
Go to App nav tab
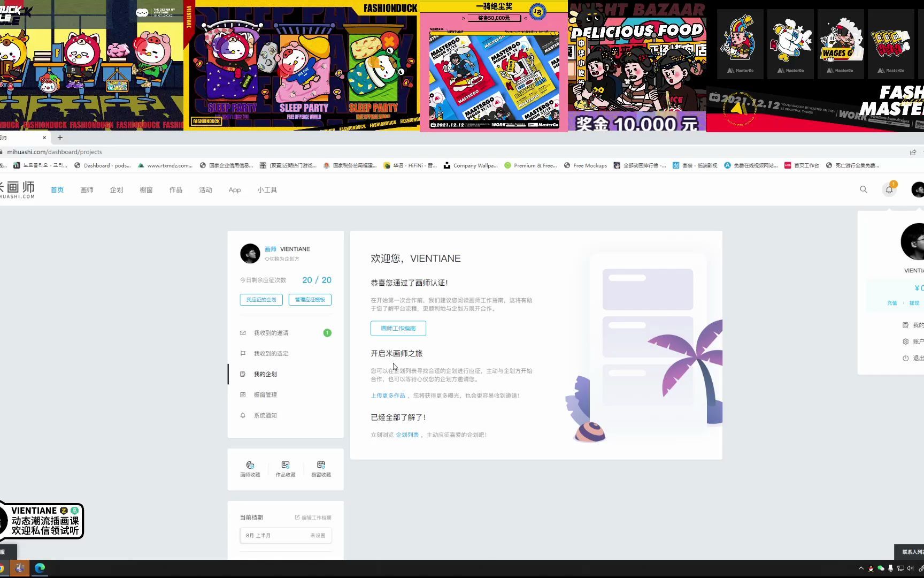234,190
